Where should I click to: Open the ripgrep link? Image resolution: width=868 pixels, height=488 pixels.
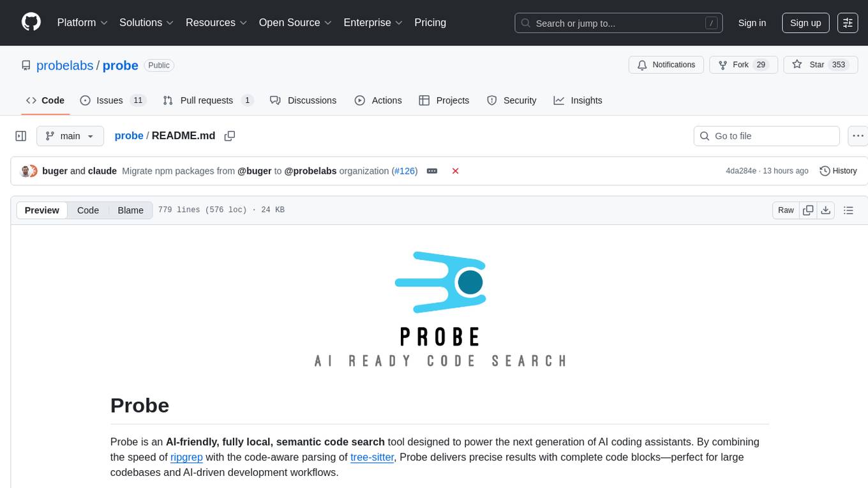186,457
